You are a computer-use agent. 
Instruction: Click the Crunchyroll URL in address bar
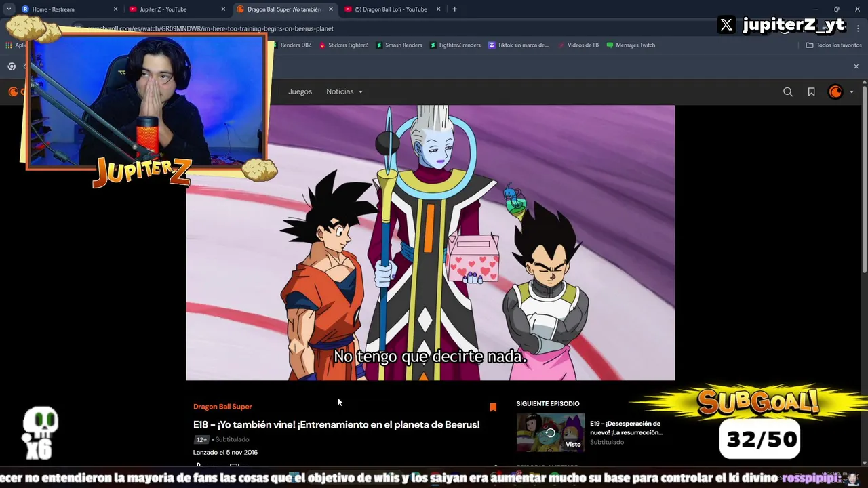(210, 28)
